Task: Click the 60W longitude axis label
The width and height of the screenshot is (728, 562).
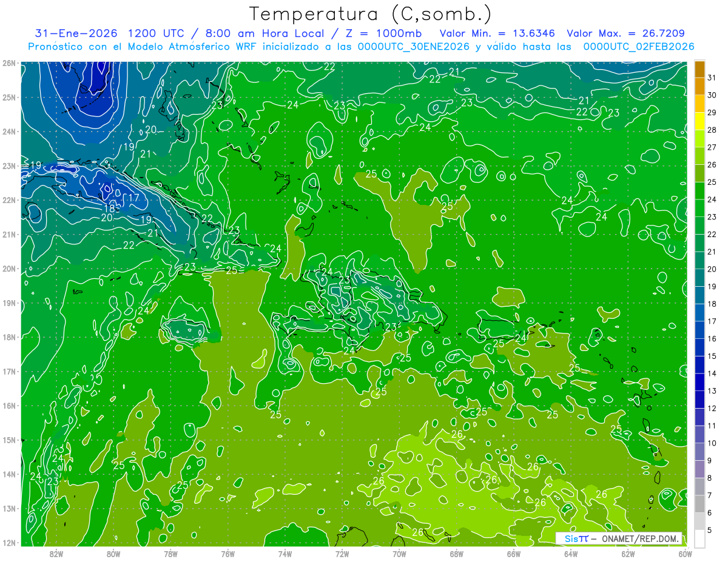Action: (686, 553)
